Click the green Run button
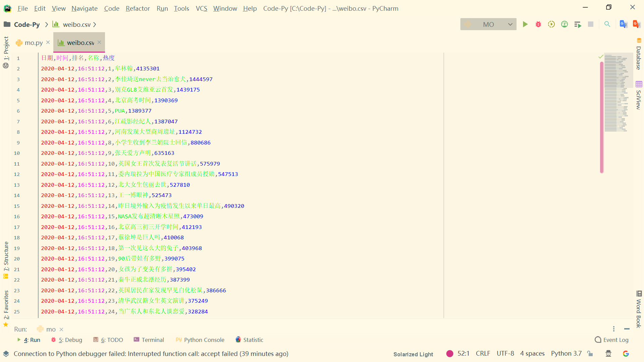 tap(525, 24)
